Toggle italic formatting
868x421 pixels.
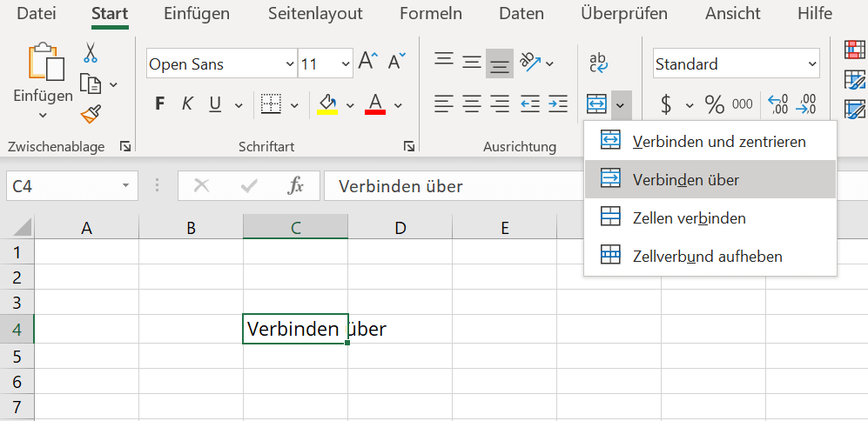click(x=186, y=104)
